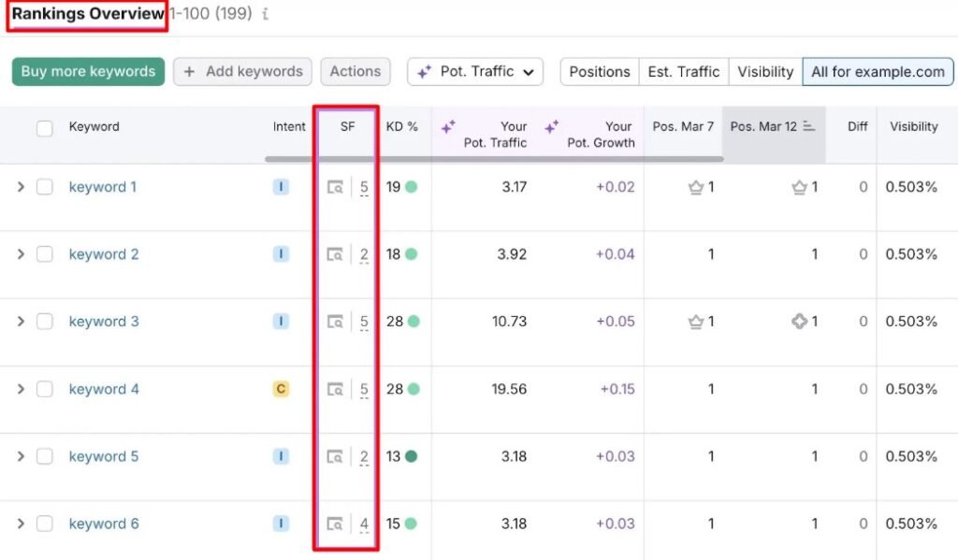Click the info icon beside Rankings Overview count

(x=265, y=13)
